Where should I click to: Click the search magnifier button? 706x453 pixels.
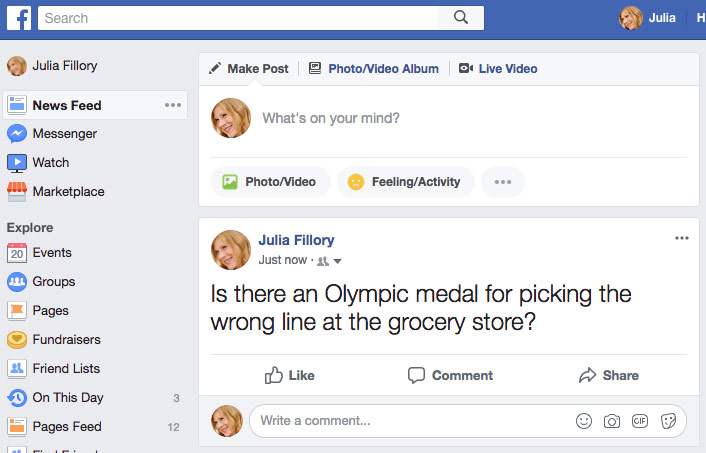[461, 18]
